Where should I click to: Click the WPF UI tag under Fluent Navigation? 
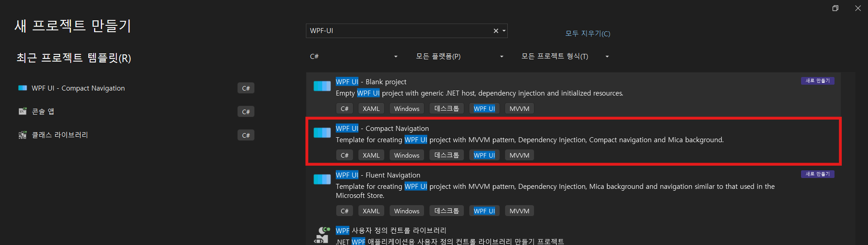pyautogui.click(x=484, y=211)
